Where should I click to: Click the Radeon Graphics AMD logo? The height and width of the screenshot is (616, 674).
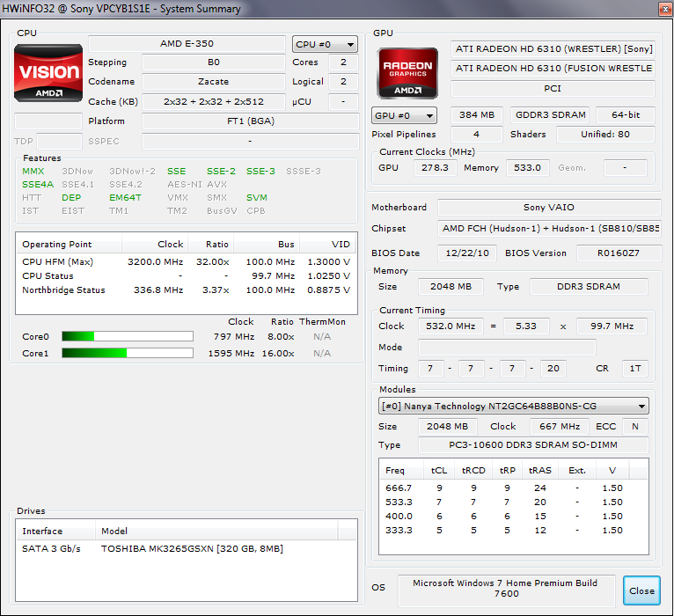[x=407, y=74]
